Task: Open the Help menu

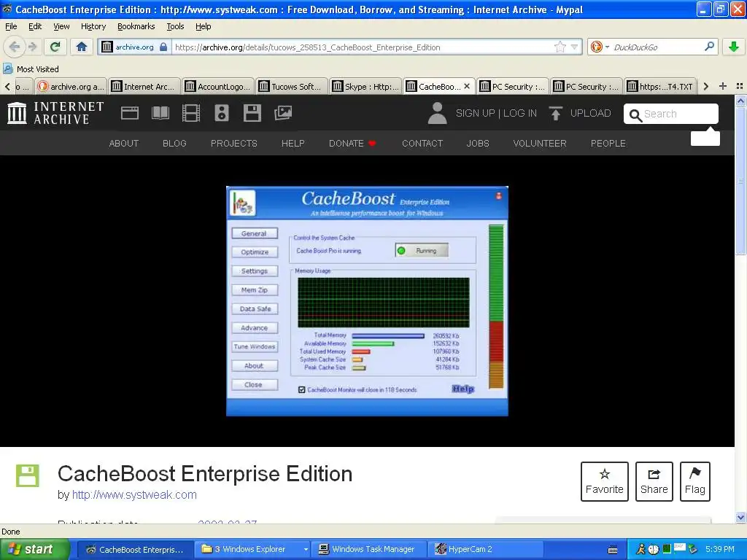Action: coord(204,26)
